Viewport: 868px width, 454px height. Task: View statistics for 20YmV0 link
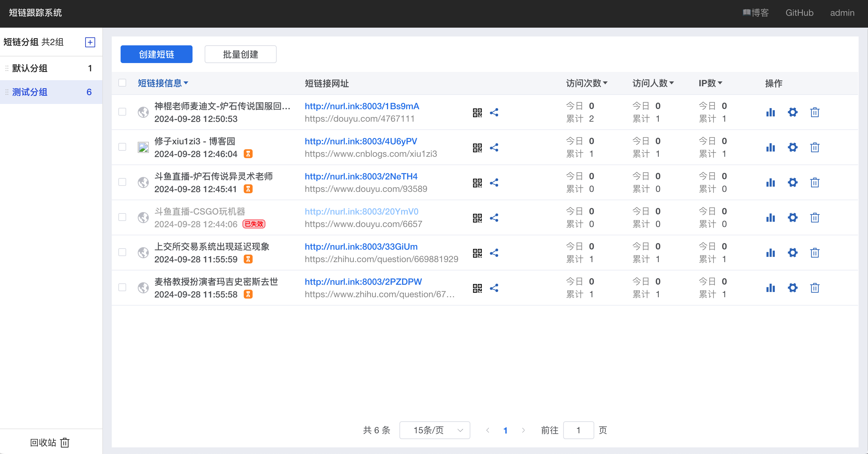pos(770,218)
